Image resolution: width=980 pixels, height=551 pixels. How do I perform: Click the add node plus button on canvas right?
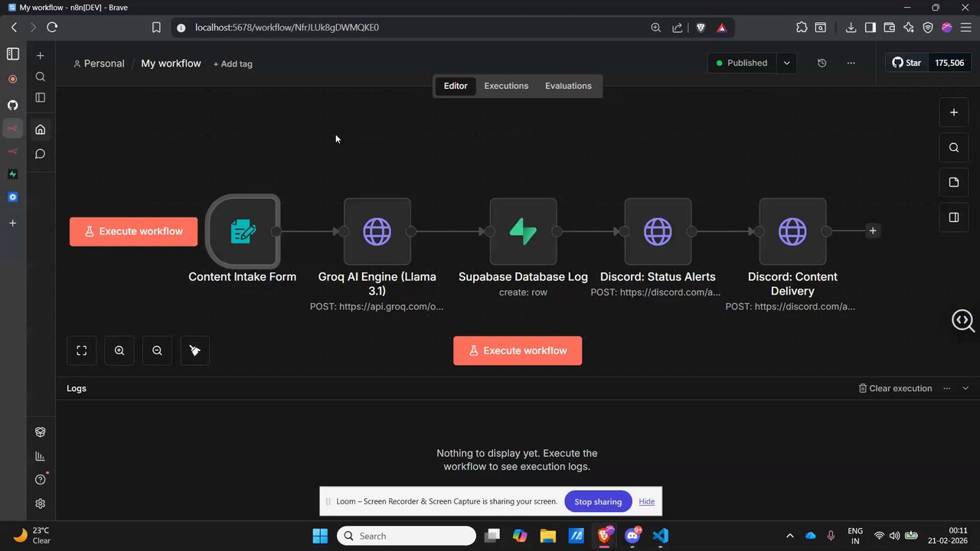954,112
